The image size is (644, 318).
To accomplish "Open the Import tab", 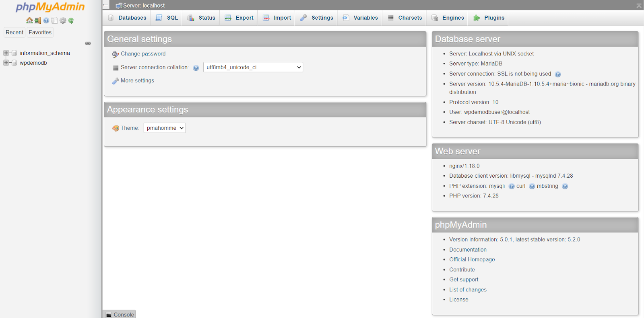I will (277, 18).
